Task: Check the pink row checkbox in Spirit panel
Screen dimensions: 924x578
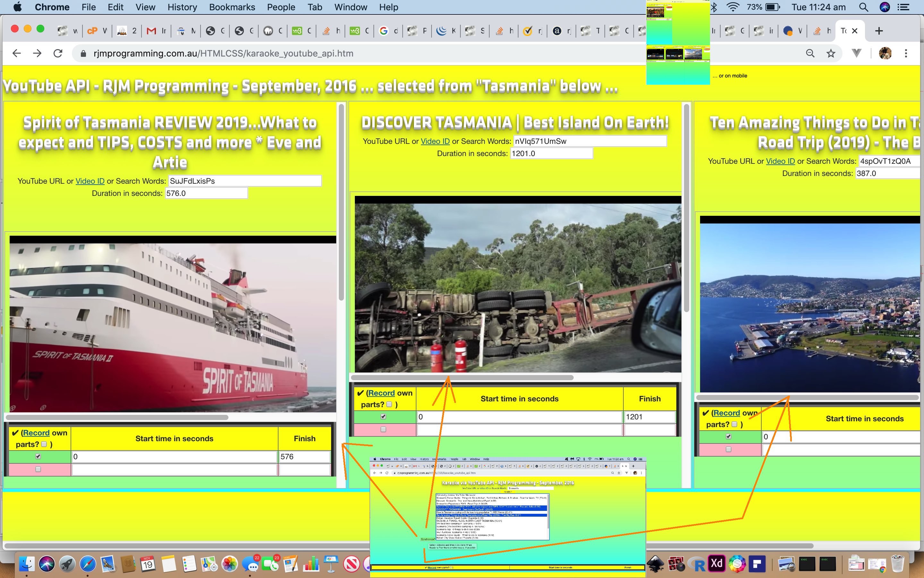Action: coord(38,469)
